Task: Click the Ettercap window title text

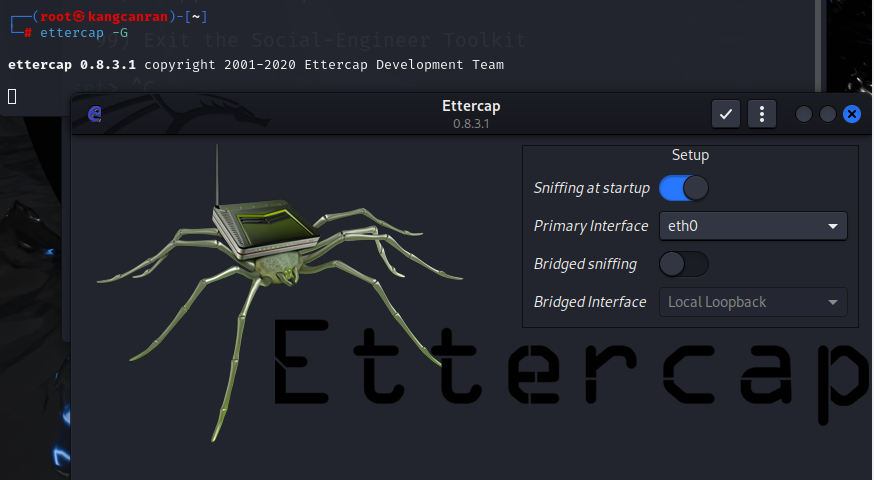Action: tap(471, 106)
